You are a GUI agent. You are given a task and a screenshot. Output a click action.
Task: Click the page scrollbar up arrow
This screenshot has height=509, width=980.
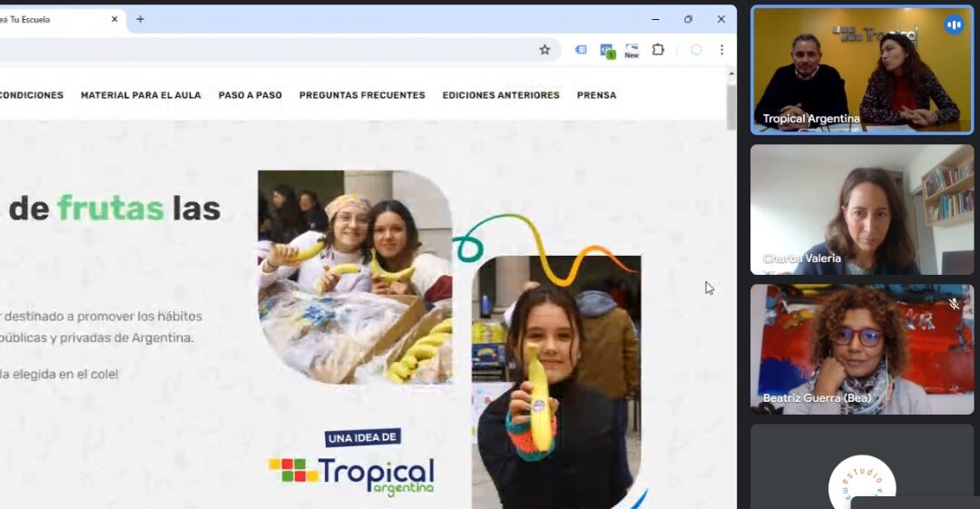pos(730,73)
